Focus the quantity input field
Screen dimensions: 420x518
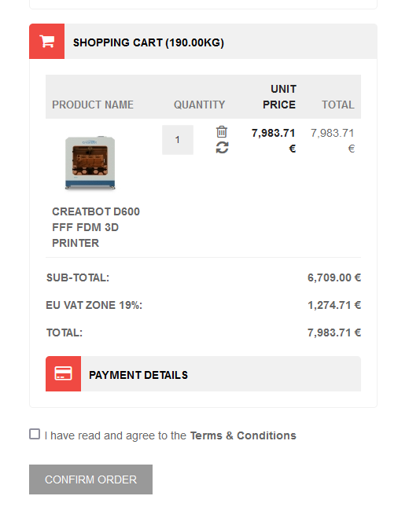point(178,140)
